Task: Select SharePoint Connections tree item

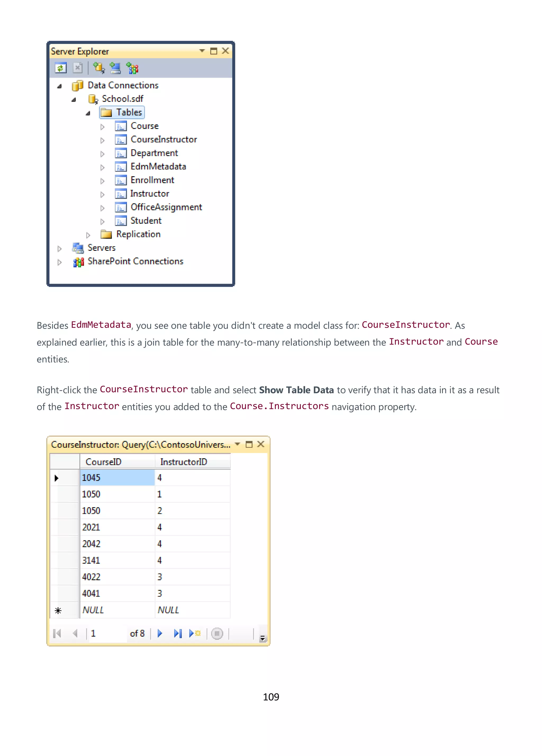Action: coord(135,261)
